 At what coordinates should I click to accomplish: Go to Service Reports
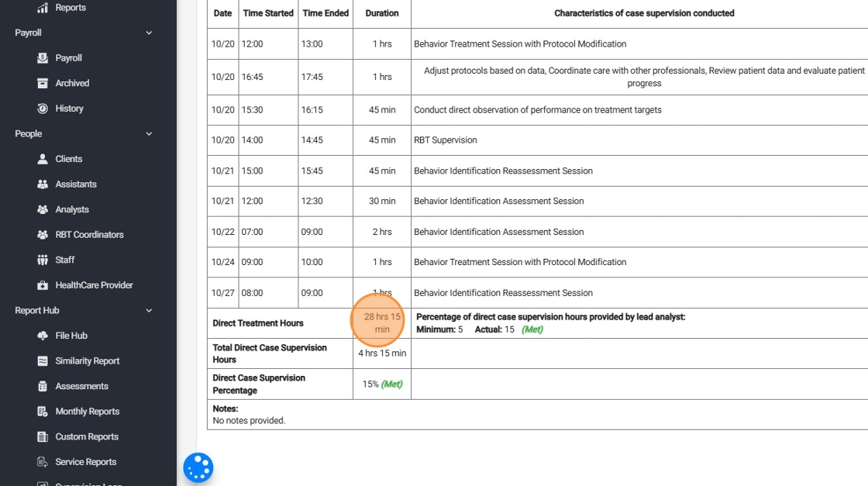(86, 462)
